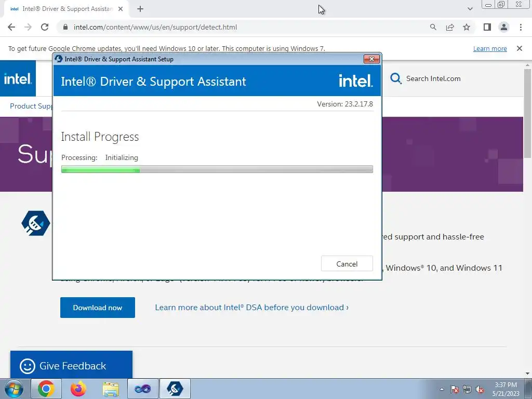532x399 pixels.
Task: Open a new Chrome tab
Action: pyautogui.click(x=140, y=9)
